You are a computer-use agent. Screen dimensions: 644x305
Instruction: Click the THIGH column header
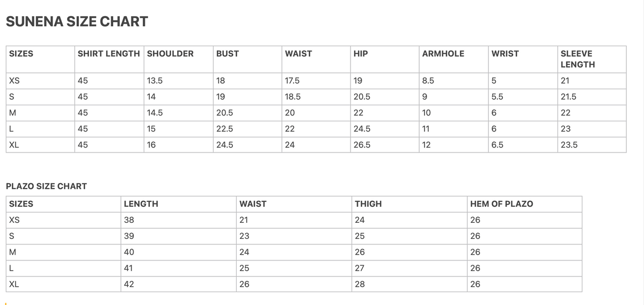[x=369, y=204]
